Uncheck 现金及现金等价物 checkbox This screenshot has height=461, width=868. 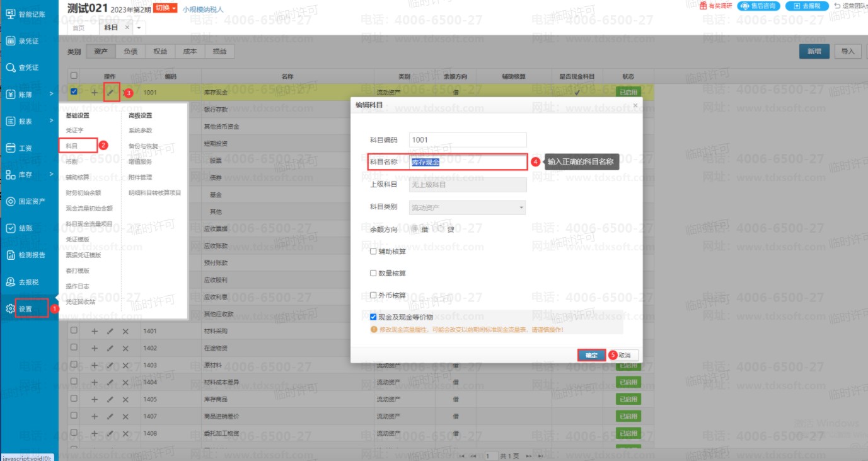click(373, 317)
